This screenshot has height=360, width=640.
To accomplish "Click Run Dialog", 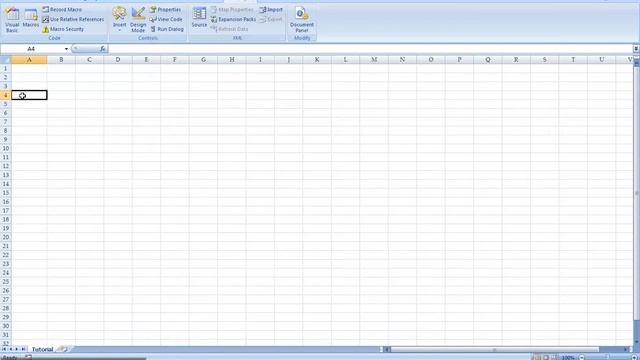I will point(167,29).
